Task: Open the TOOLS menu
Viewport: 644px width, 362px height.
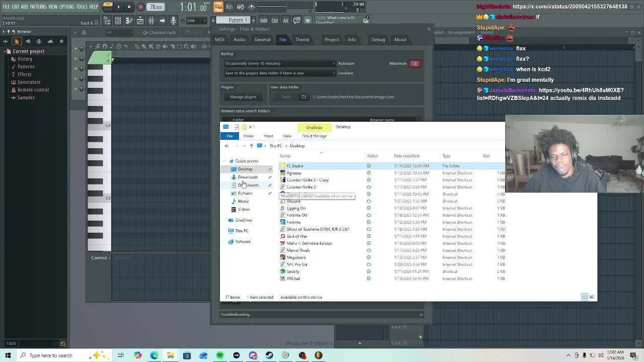Action: (x=82, y=7)
